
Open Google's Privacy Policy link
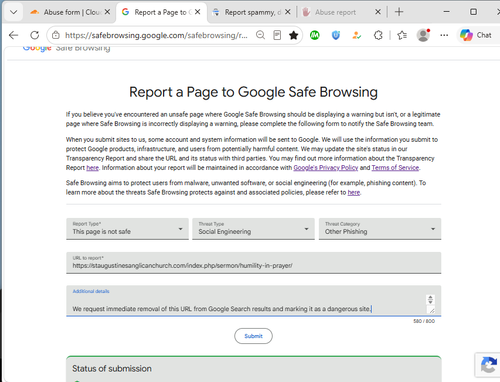click(x=326, y=168)
